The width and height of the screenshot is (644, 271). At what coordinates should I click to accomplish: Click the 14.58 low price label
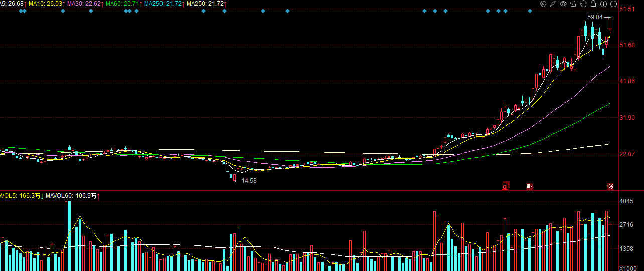click(249, 181)
